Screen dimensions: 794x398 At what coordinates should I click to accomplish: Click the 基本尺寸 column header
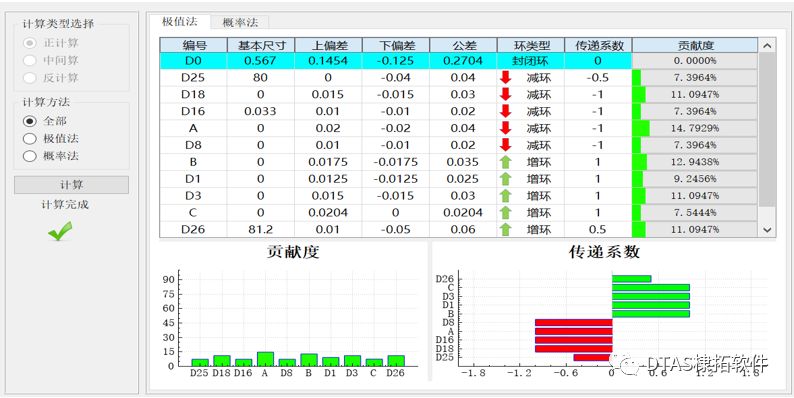(x=261, y=45)
